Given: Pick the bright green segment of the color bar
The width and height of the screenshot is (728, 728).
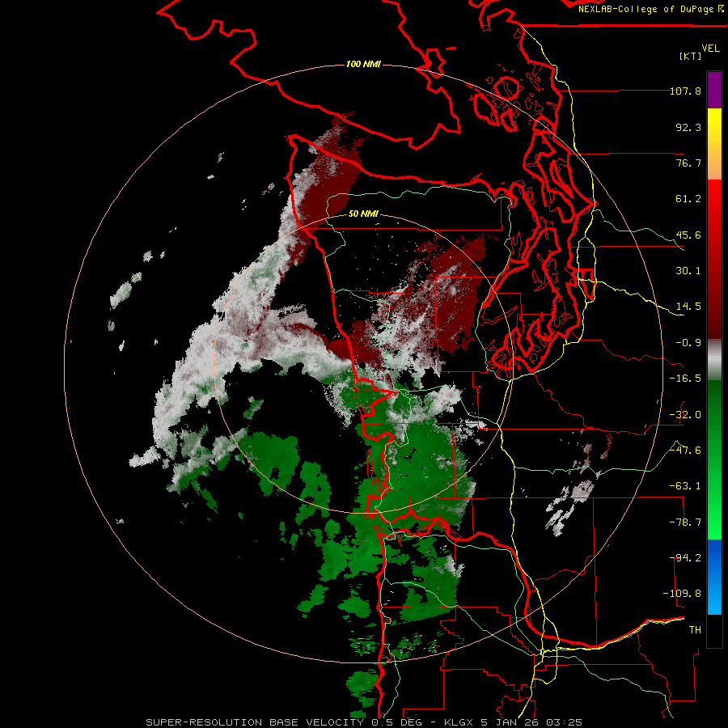Looking at the screenshot, I should click(714, 502).
